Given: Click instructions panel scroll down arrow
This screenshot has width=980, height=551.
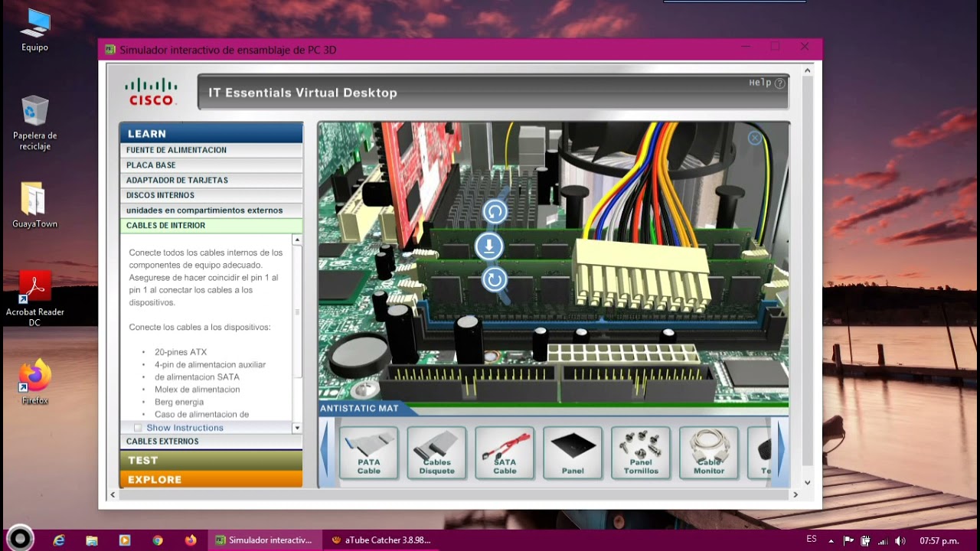Looking at the screenshot, I should tap(297, 428).
